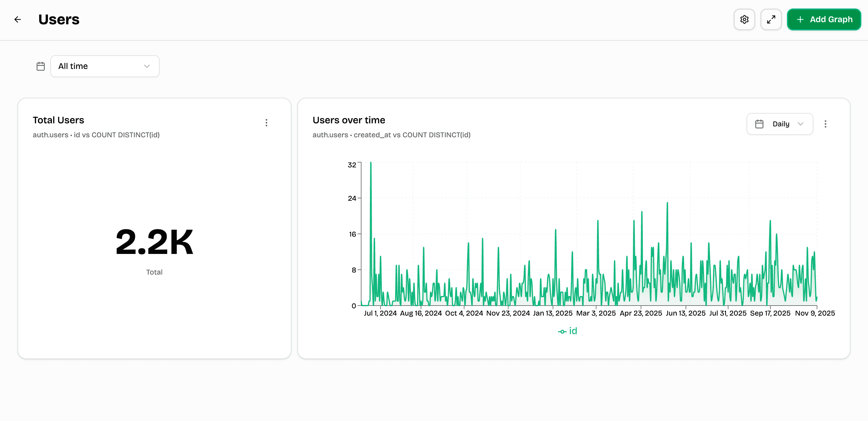Open the Total Users kebab menu
868x421 pixels.
tap(266, 123)
